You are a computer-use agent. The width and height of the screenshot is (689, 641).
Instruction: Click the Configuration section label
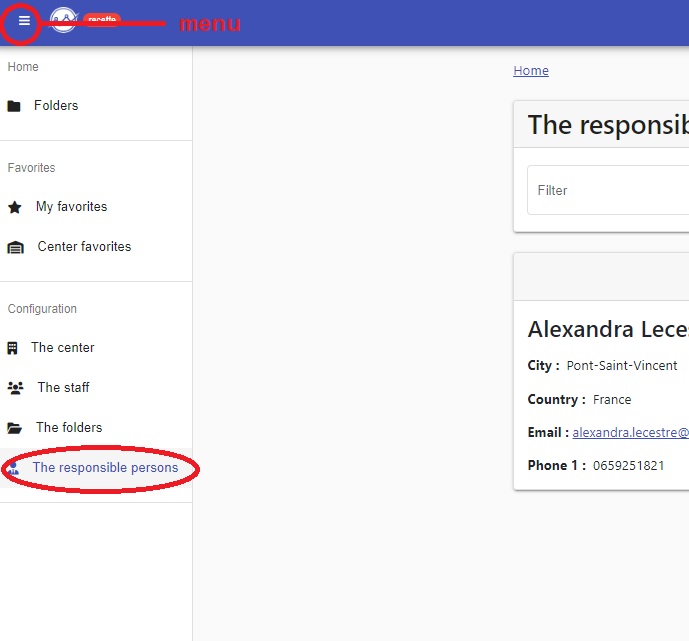click(x=42, y=309)
